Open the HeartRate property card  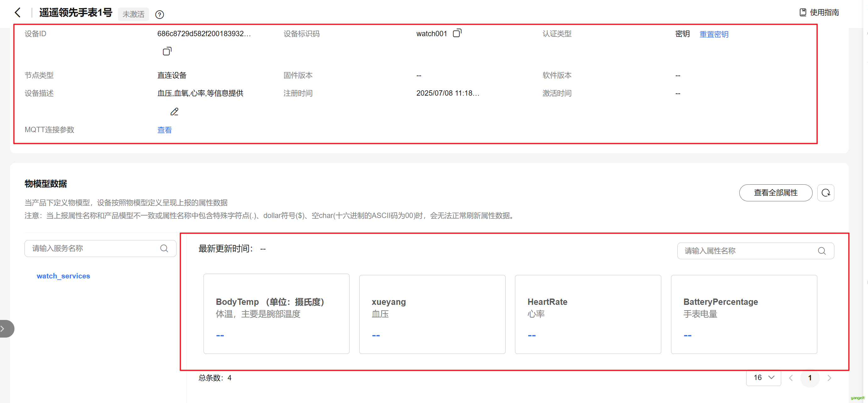click(588, 314)
